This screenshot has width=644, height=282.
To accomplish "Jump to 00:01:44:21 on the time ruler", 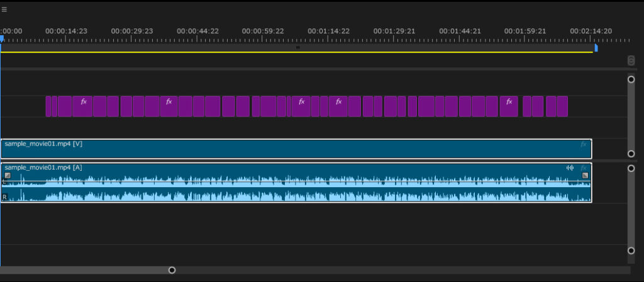I will point(460,31).
